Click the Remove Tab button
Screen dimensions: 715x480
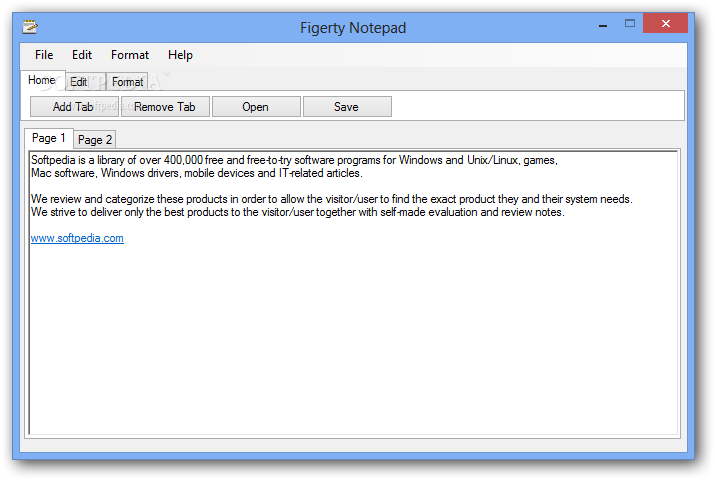(165, 107)
